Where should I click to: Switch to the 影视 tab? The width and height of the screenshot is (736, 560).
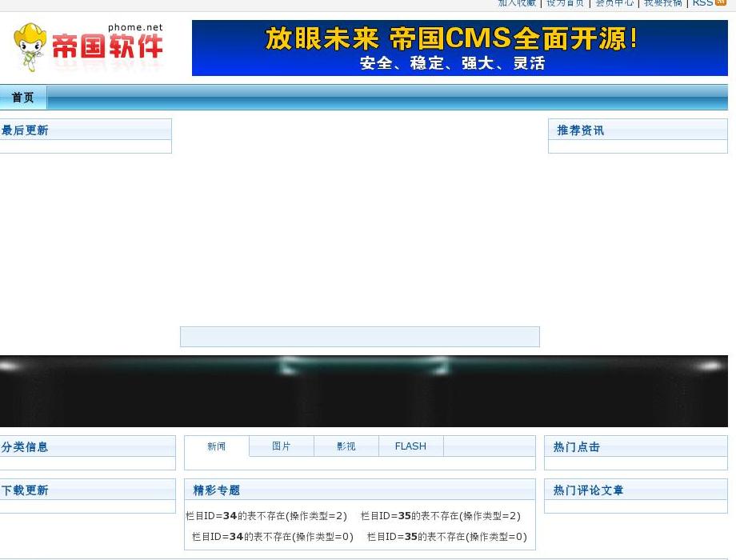coord(346,446)
